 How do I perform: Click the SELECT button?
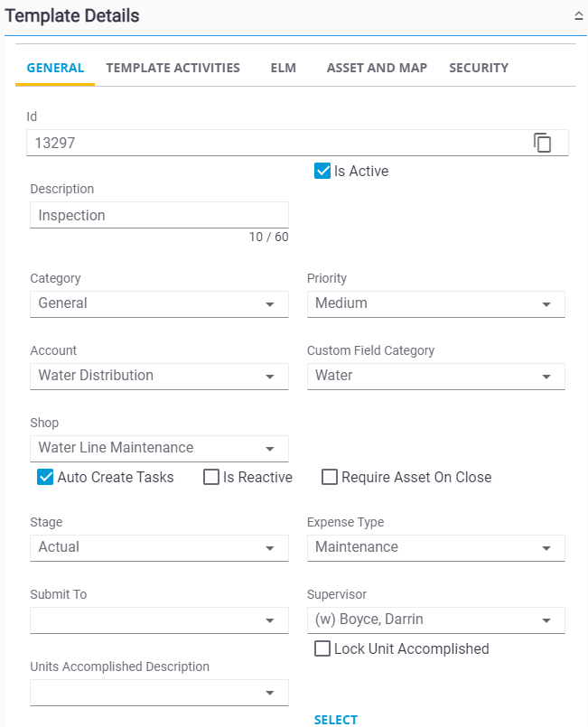pyautogui.click(x=335, y=720)
